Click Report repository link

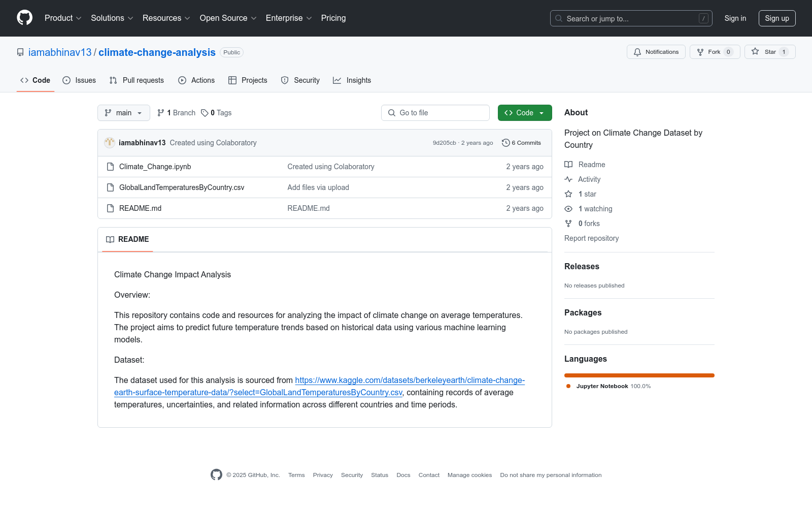click(591, 238)
